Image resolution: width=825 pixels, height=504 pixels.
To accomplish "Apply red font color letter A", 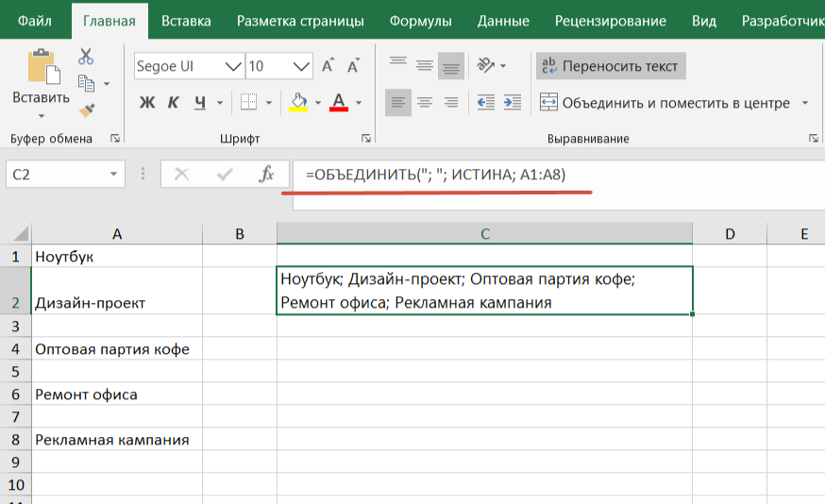I will 339,102.
